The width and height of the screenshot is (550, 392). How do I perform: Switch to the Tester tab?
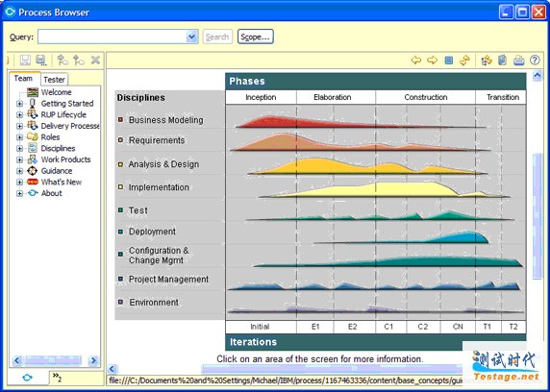(x=54, y=80)
